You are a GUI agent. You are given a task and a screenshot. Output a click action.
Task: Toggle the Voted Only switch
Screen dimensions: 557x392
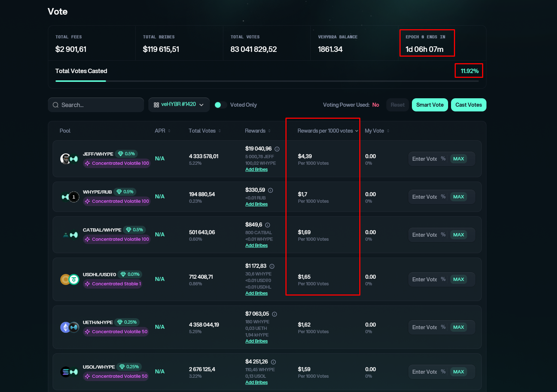pyautogui.click(x=220, y=105)
